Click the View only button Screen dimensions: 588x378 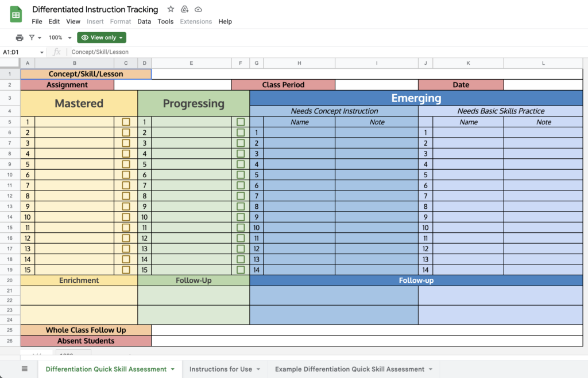click(x=101, y=37)
